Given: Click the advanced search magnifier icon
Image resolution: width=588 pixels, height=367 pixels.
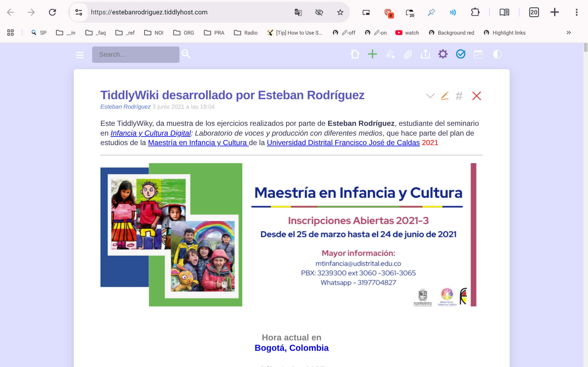Looking at the screenshot, I should [186, 54].
